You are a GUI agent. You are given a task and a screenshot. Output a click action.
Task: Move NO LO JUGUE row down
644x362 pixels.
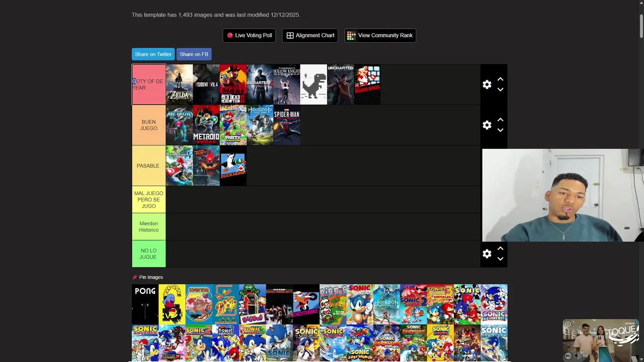tap(500, 259)
